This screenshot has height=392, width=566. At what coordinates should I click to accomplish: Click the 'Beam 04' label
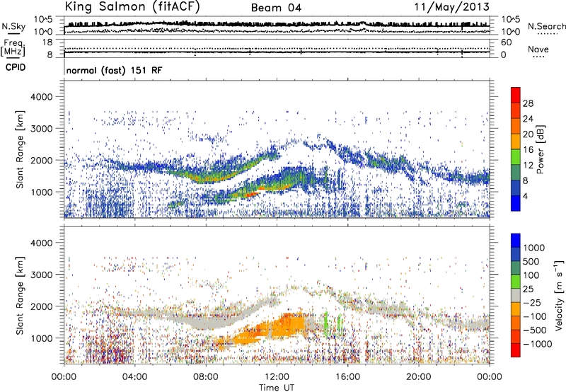[276, 8]
